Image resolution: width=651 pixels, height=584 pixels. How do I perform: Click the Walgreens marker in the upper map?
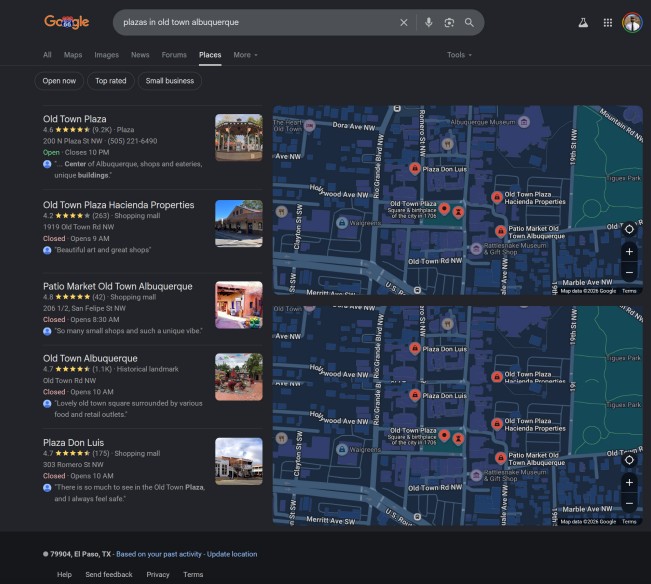pyautogui.click(x=342, y=223)
